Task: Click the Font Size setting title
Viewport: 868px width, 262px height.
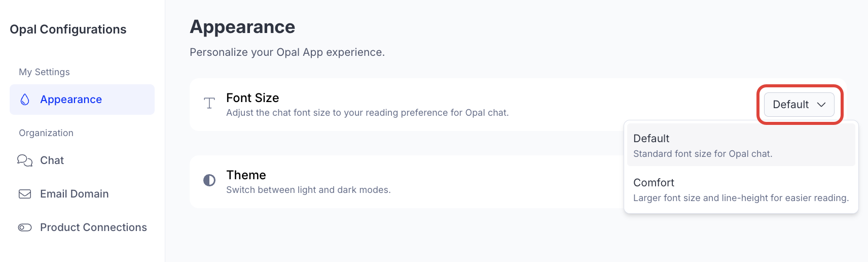Action: (x=252, y=98)
